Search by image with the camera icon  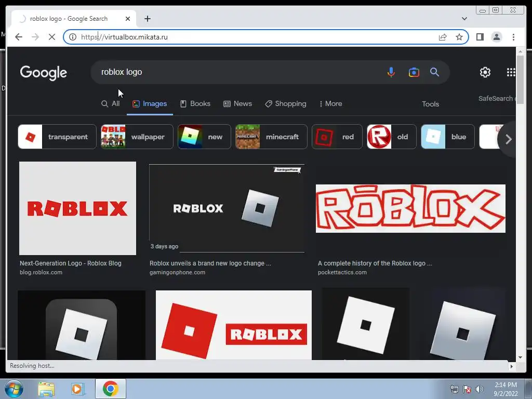[414, 72]
